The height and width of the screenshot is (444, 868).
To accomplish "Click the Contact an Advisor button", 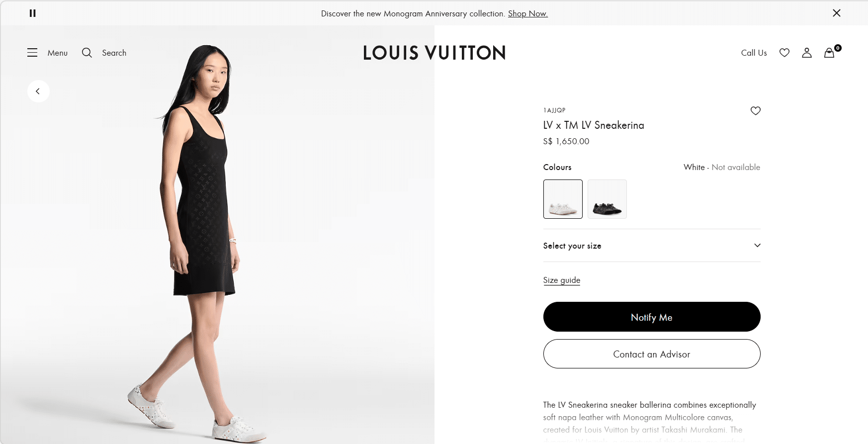I will [x=652, y=354].
